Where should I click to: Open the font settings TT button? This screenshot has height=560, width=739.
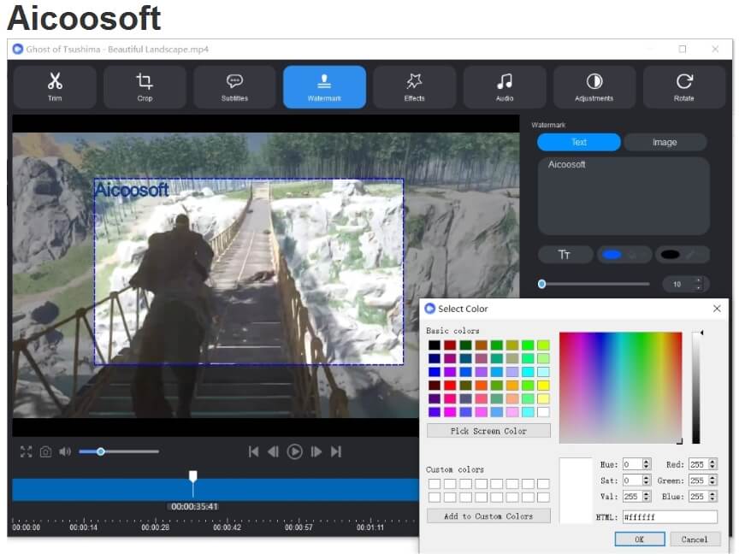(x=565, y=255)
